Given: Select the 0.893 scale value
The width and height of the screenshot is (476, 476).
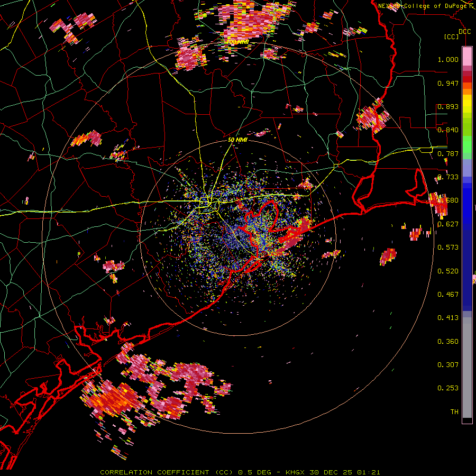Looking at the screenshot, I should click(x=448, y=106).
